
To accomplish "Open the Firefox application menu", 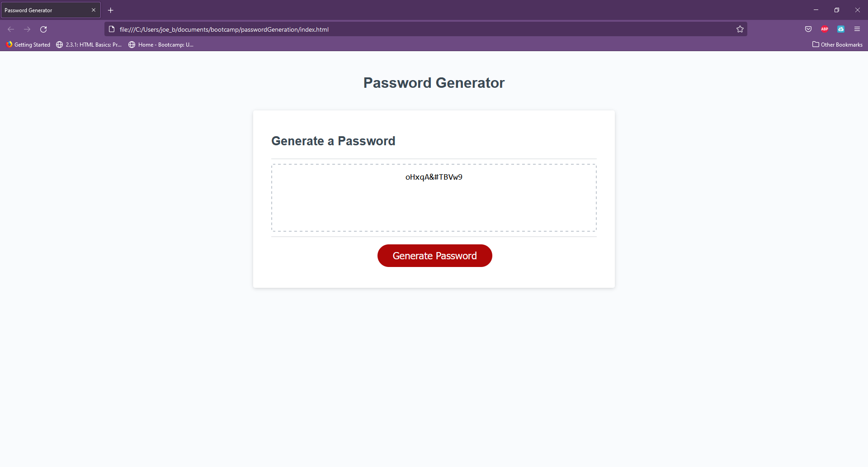I will pos(858,29).
